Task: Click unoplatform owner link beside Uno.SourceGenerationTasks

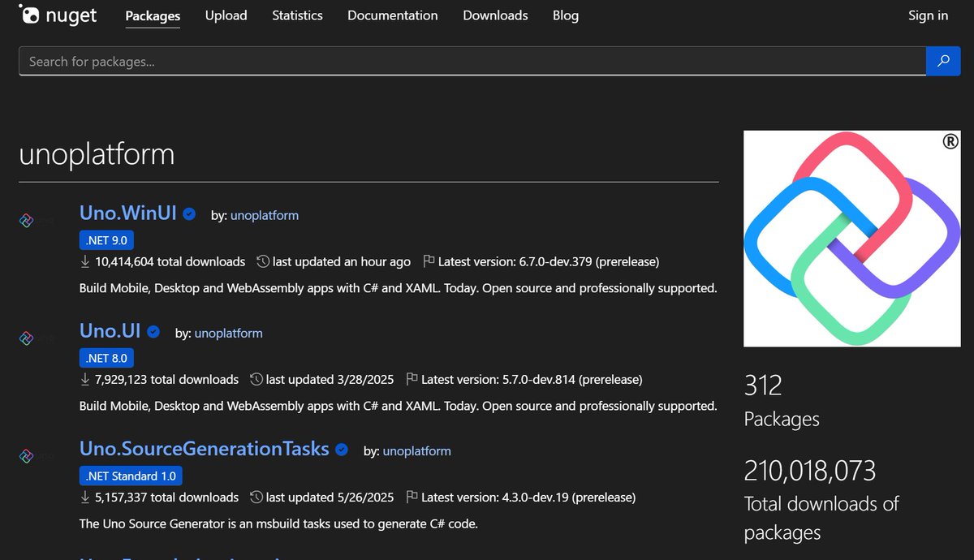Action: [x=417, y=450]
